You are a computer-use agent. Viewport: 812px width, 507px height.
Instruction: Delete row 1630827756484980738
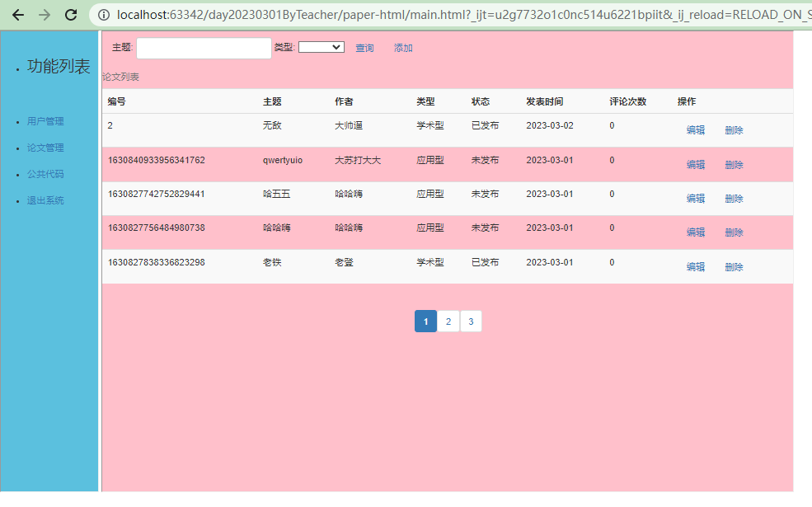click(734, 232)
